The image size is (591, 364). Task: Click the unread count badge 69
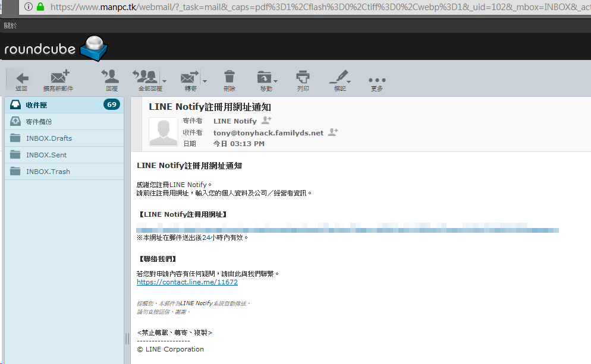pos(112,105)
